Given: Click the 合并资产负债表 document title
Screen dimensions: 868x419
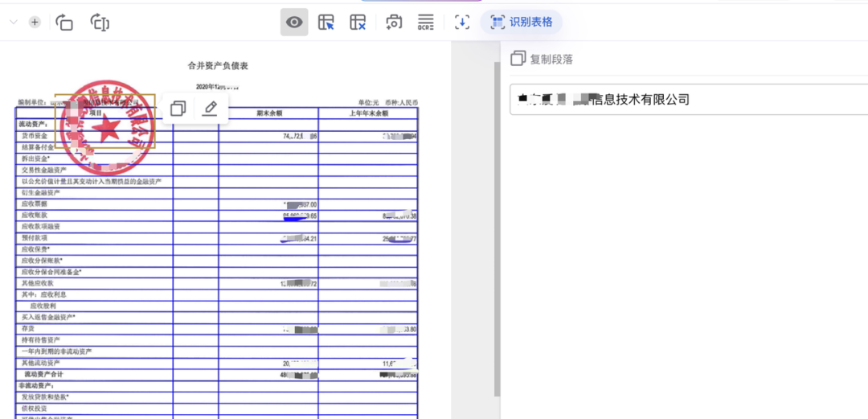Looking at the screenshot, I should (x=218, y=66).
